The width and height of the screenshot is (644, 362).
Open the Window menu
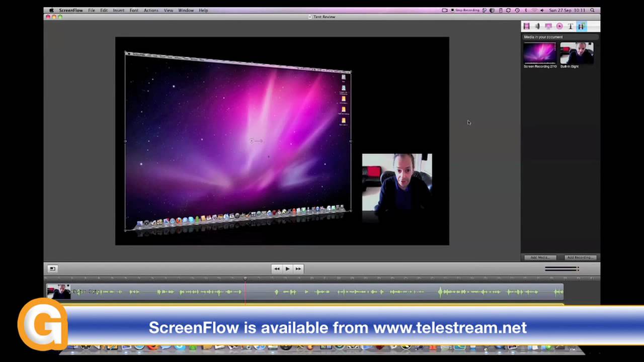pos(186,10)
